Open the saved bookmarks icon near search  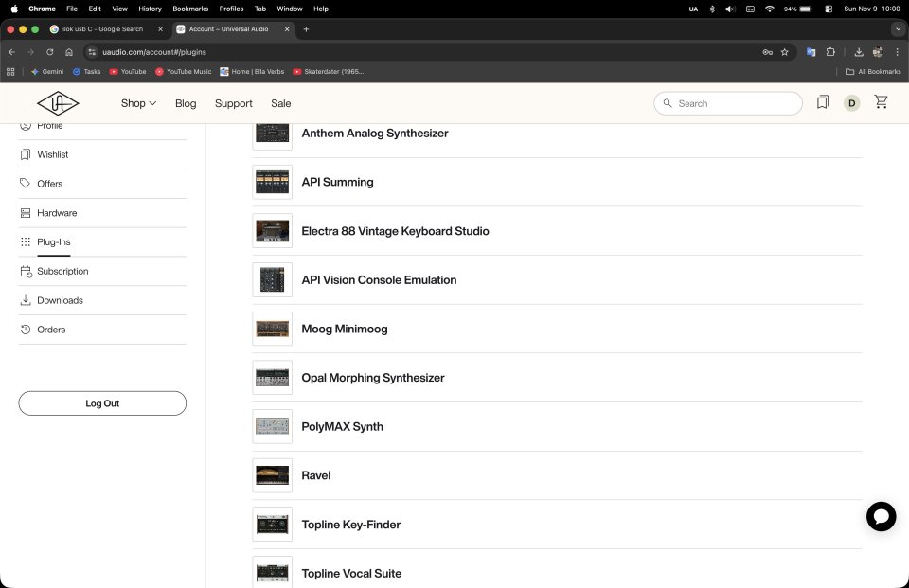point(822,102)
